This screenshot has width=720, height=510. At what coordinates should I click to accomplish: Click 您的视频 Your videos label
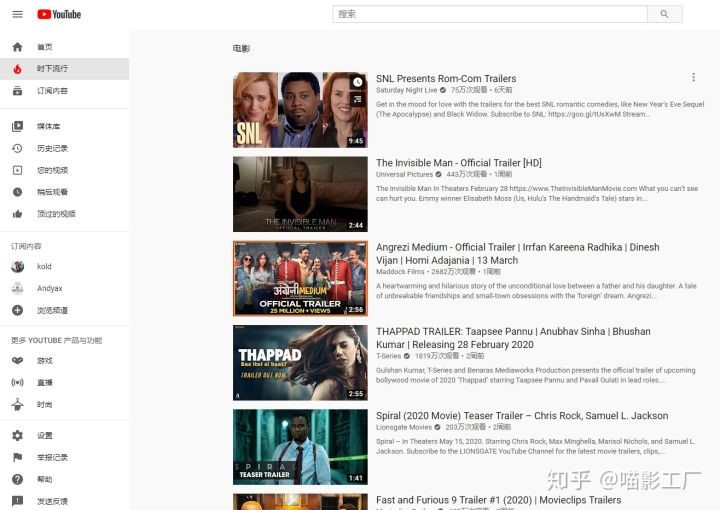click(52, 170)
